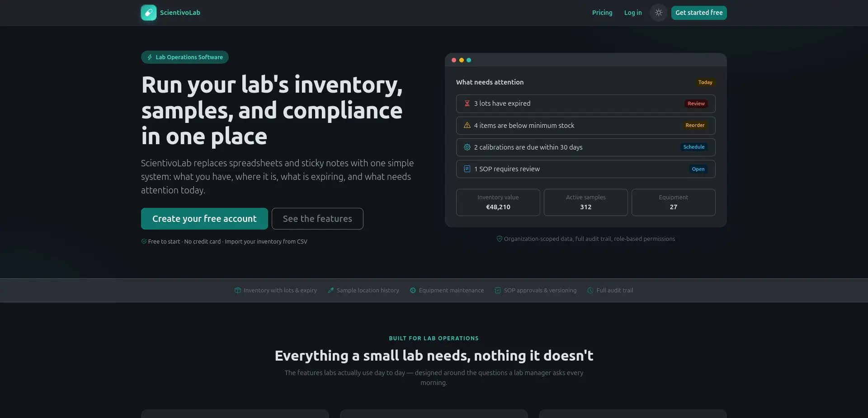Image resolution: width=868 pixels, height=418 pixels.
Task: Click 'BUILT FOR LAB OPERATIONS' caption
Action: (x=434, y=338)
